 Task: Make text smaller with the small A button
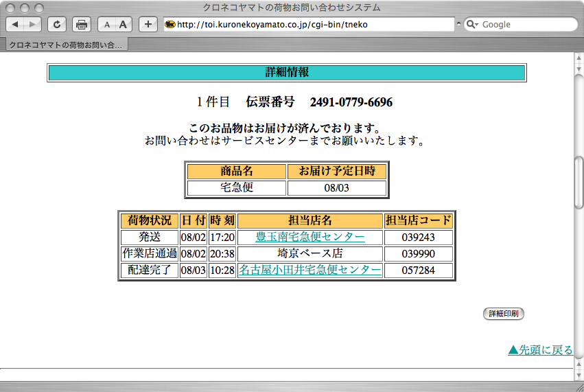[x=106, y=25]
